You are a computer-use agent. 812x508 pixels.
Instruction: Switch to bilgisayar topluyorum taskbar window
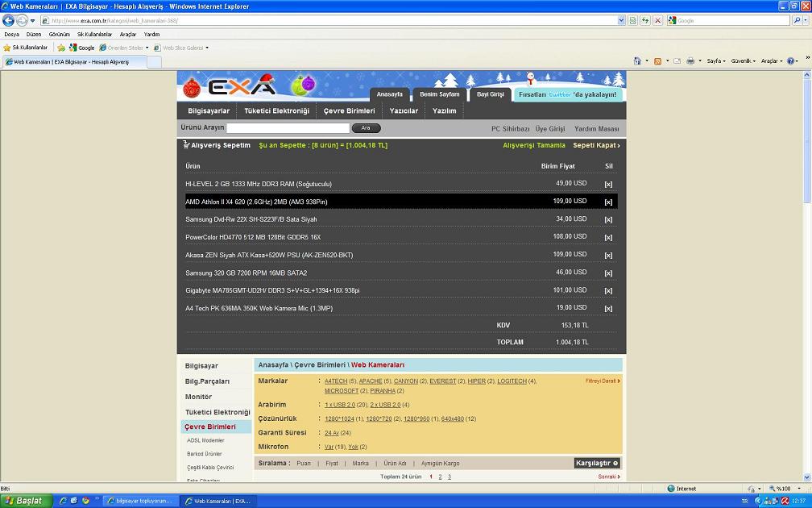pos(140,501)
